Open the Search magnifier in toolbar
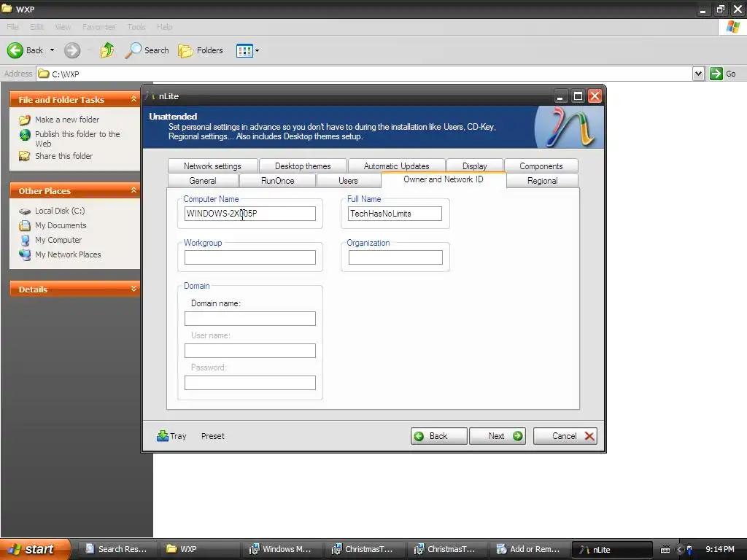The width and height of the screenshot is (747, 560). point(133,50)
